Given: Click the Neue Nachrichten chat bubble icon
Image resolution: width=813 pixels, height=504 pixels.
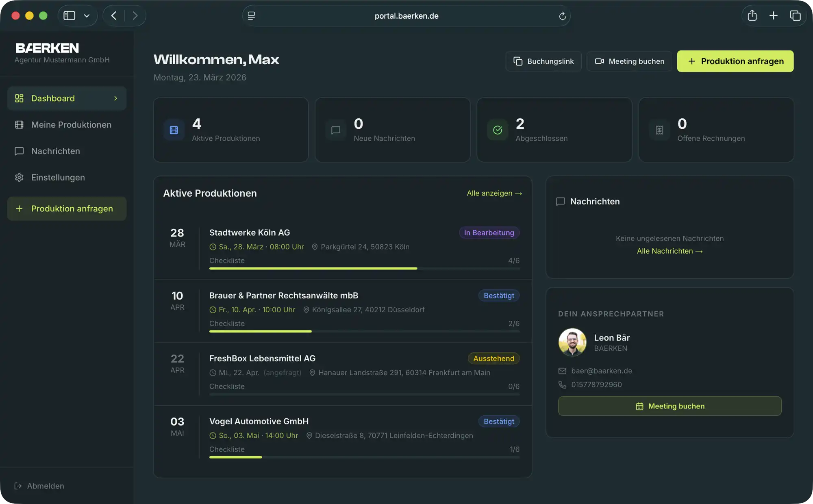Looking at the screenshot, I should (336, 130).
